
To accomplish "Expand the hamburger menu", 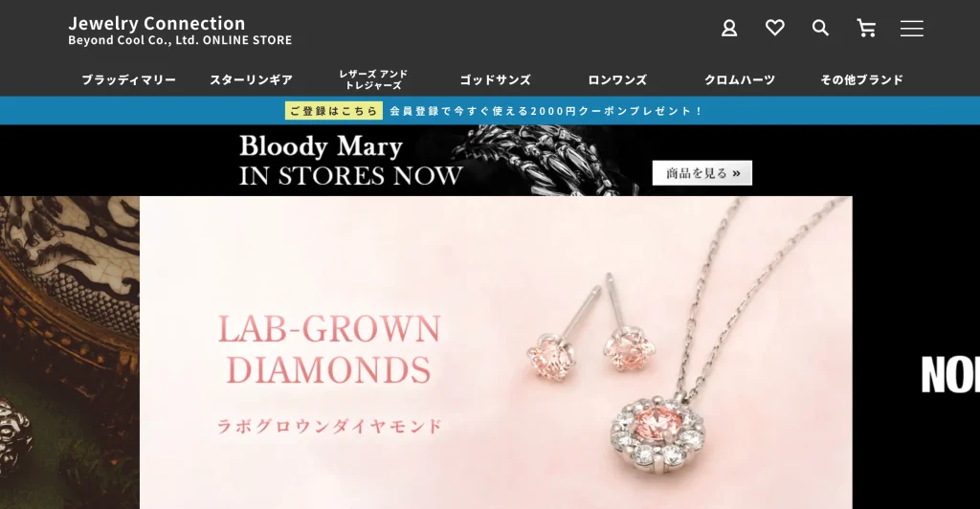I will coord(911,28).
